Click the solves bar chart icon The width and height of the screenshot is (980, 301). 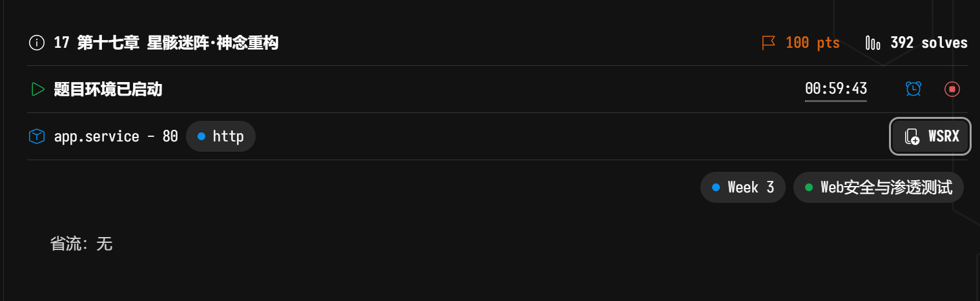tap(873, 43)
